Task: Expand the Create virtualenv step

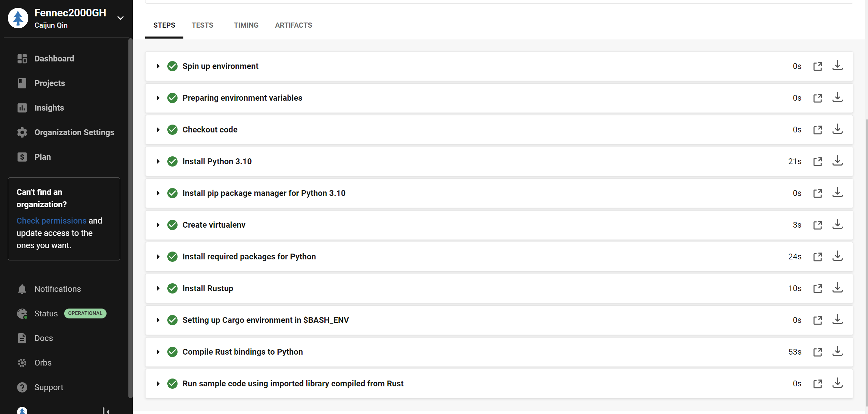Action: coord(158,225)
